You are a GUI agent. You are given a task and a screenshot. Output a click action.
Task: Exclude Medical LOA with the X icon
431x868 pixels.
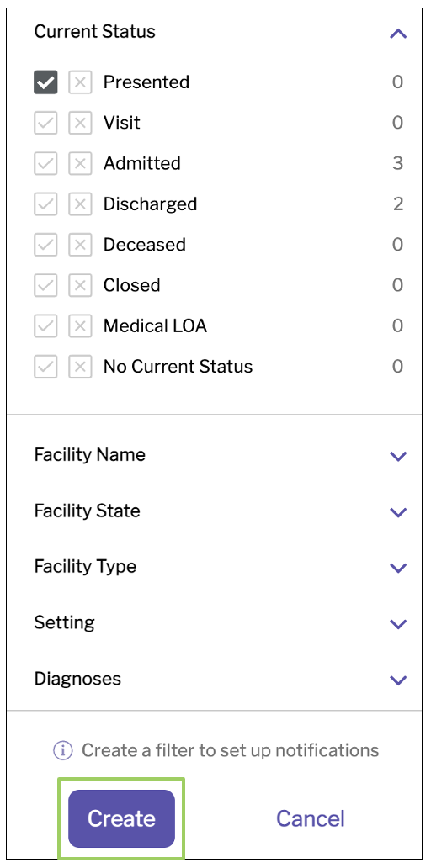click(80, 326)
